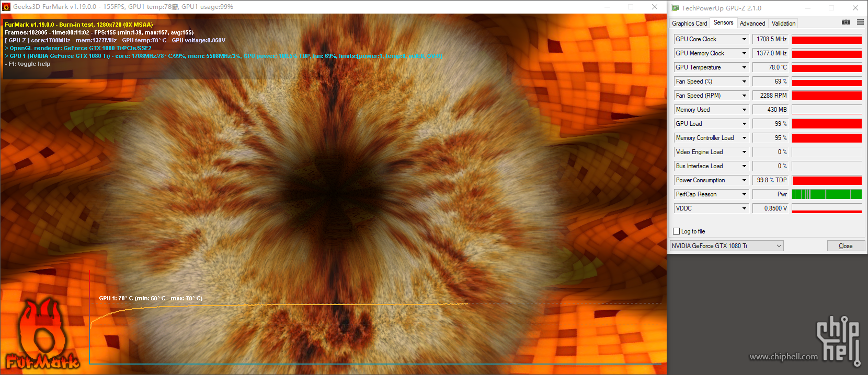
Task: Switch to the Advanced tab
Action: tap(752, 24)
